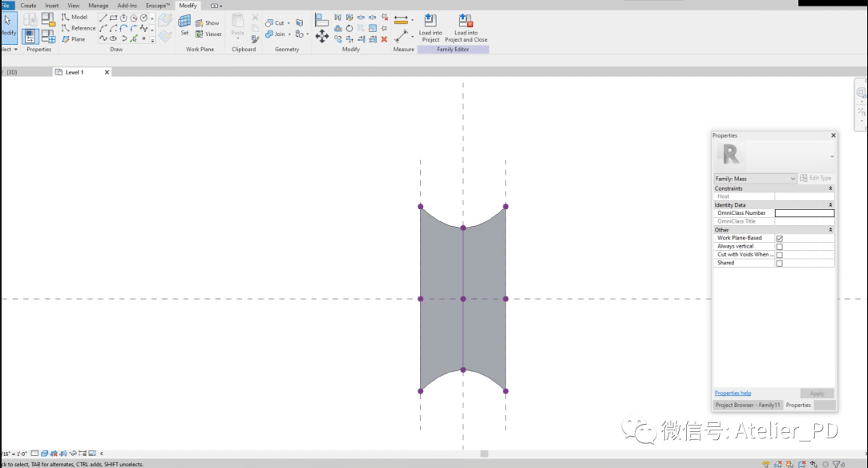The width and height of the screenshot is (868, 468).
Task: Click Load into Project
Action: [x=430, y=28]
